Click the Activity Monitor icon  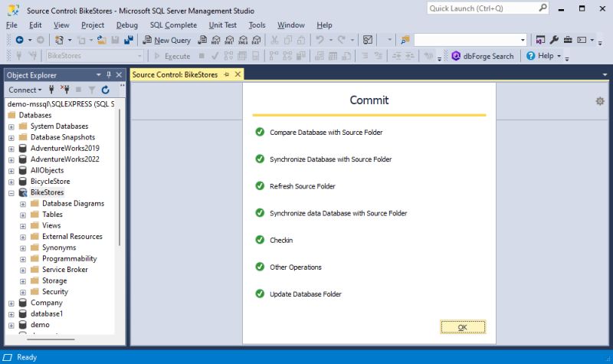tap(368, 40)
